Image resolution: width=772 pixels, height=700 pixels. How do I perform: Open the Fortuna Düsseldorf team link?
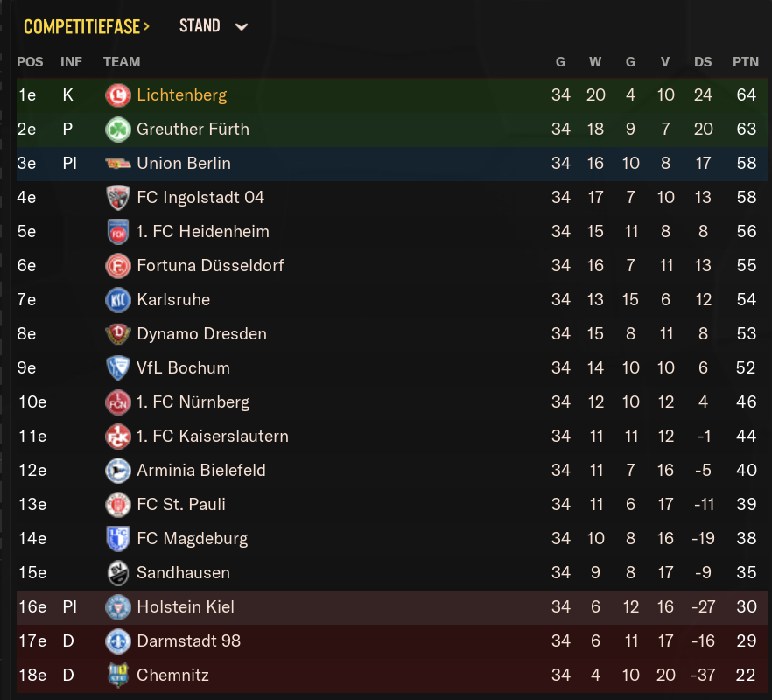[210, 266]
